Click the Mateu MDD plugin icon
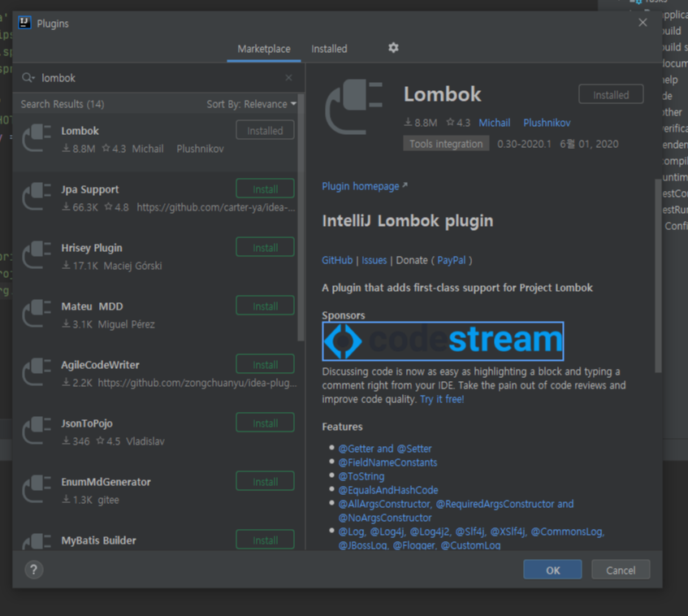688x616 pixels. coord(37,314)
